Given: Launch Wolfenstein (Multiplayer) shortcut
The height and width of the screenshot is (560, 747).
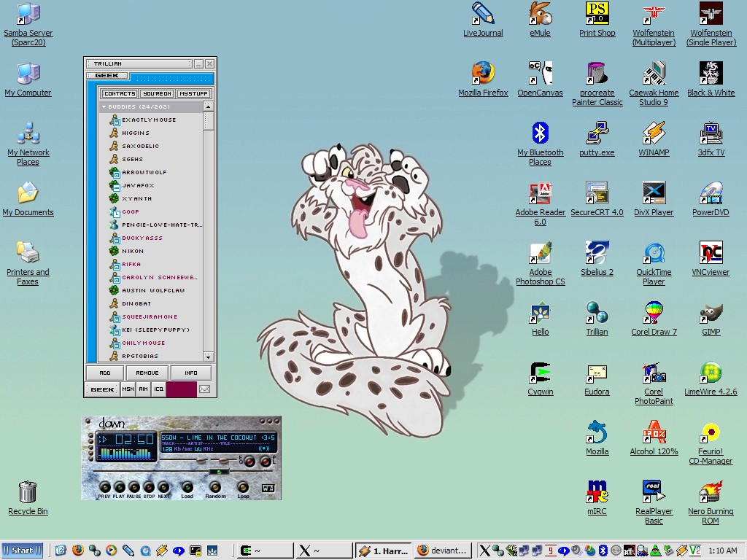Looking at the screenshot, I should pyautogui.click(x=654, y=24).
